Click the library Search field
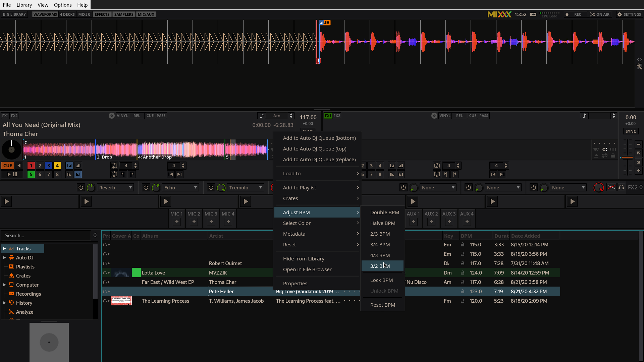Image resolution: width=644 pixels, height=362 pixels. pyautogui.click(x=46, y=236)
